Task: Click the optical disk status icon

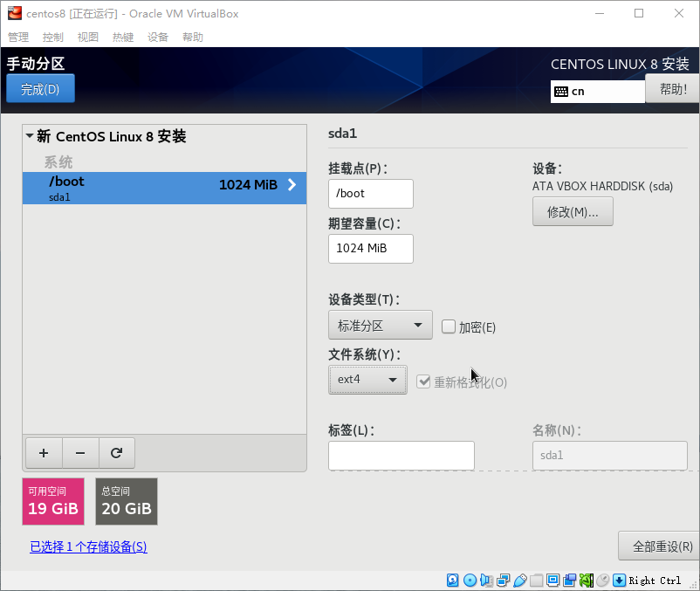Action: 470,581
